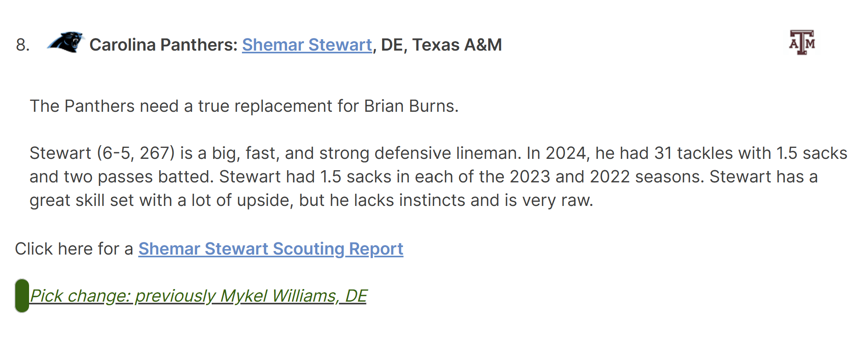868x344 pixels.
Task: Open the Shemar Stewart Scouting Report link
Action: click(x=271, y=249)
